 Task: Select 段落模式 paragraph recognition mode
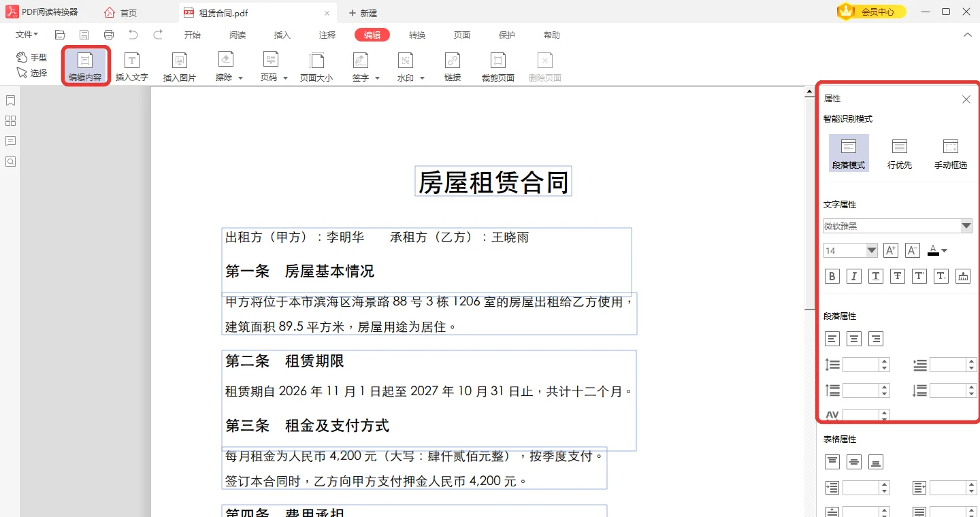(849, 153)
